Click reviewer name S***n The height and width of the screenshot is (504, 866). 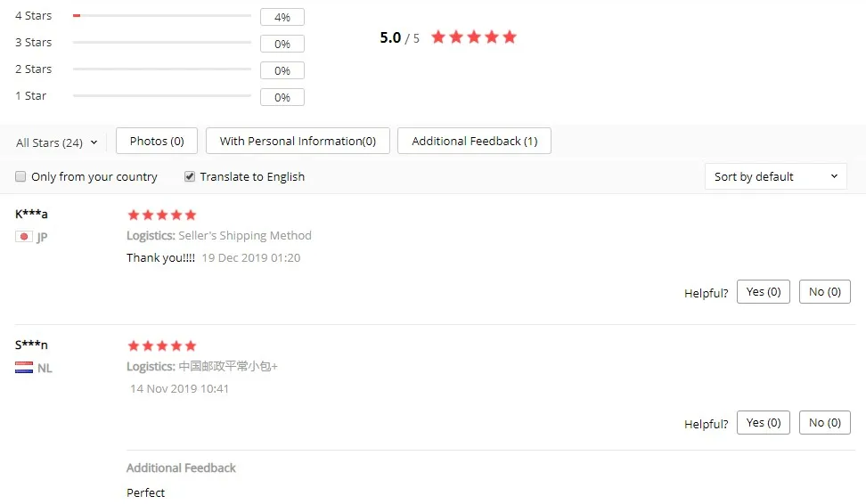point(31,345)
